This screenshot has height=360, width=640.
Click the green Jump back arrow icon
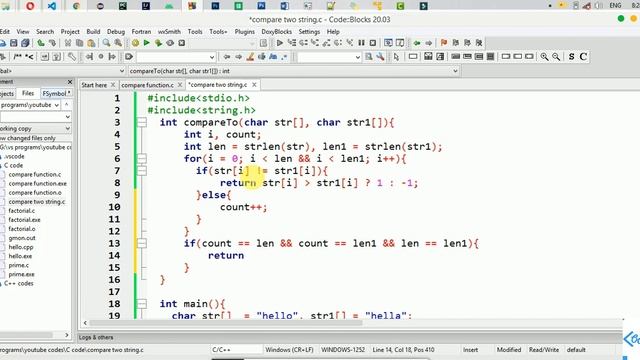click(417, 43)
